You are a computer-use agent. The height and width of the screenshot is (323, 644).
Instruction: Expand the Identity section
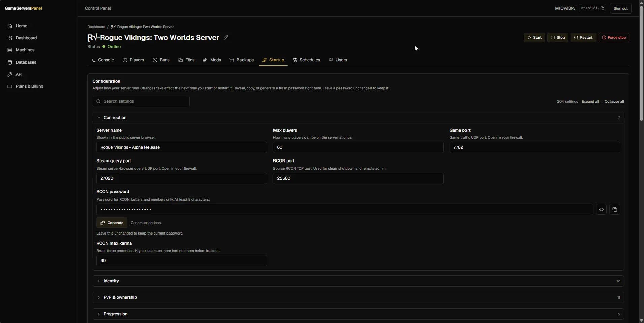tap(358, 281)
